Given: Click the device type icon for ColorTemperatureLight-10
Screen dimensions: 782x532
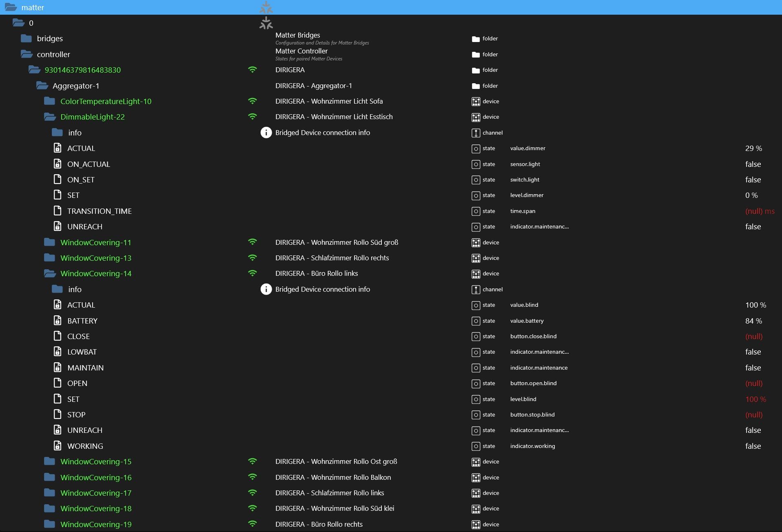Looking at the screenshot, I should [476, 102].
